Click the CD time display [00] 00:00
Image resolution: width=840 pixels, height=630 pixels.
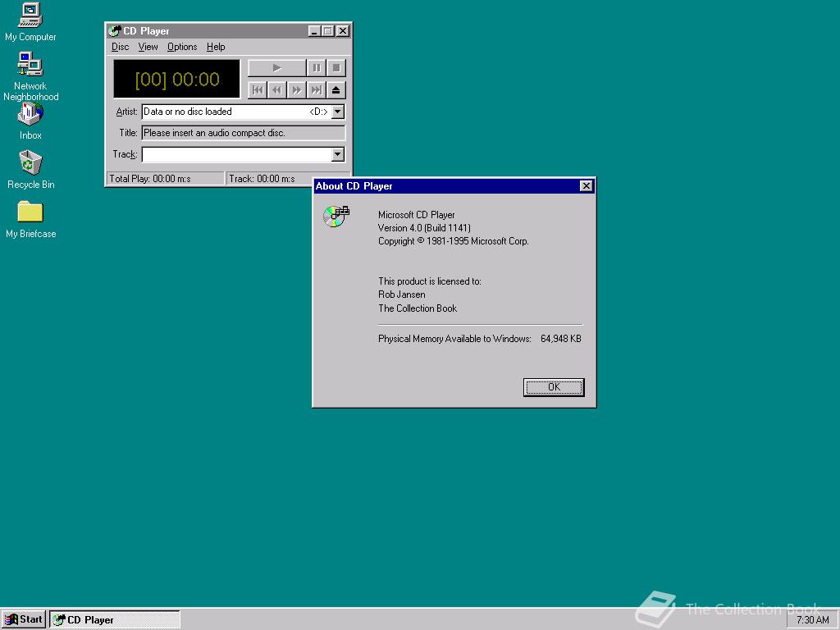(x=177, y=80)
